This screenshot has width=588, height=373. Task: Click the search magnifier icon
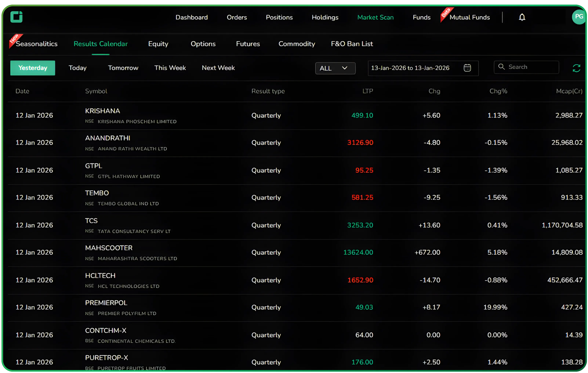(x=502, y=67)
